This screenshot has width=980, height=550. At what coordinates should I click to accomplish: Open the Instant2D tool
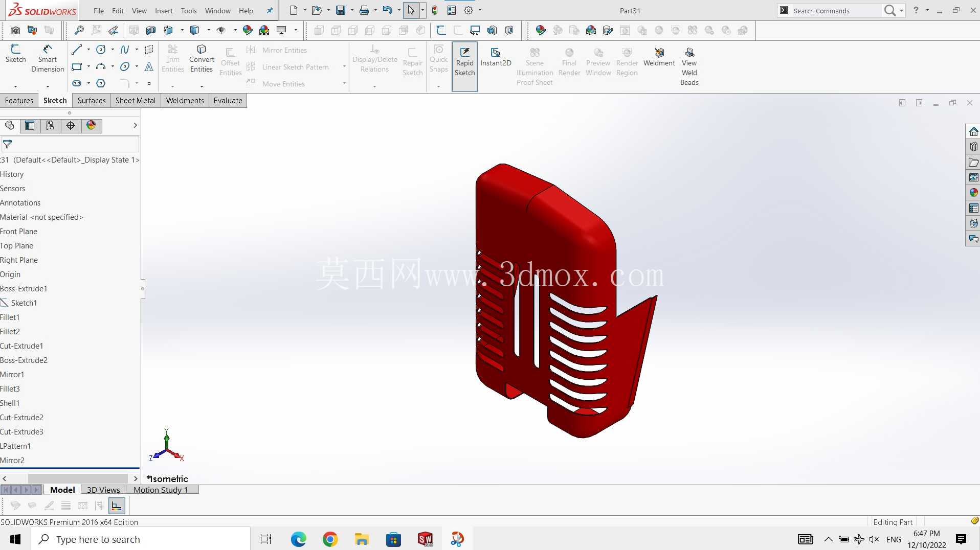[496, 57]
